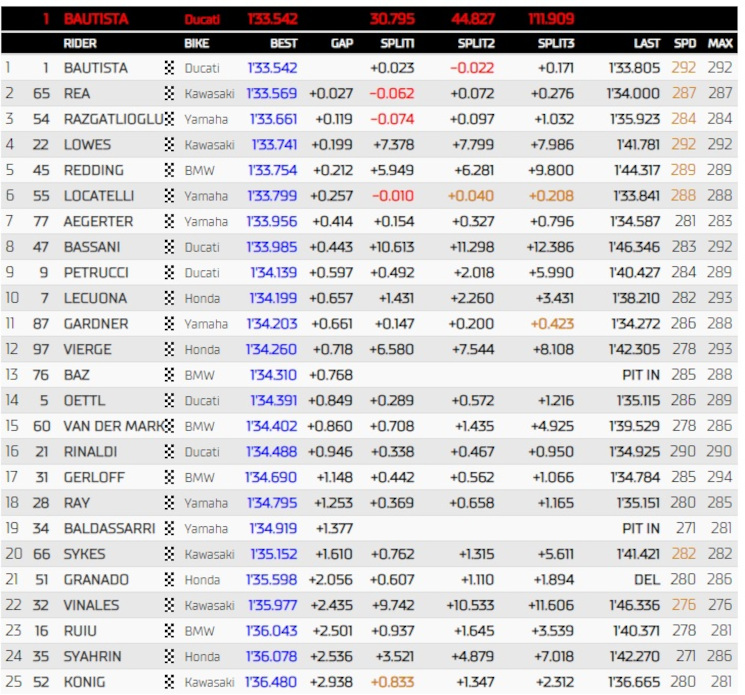Click the checkered flag icon for LOCATELLI
The height and width of the screenshot is (695, 745).
[169, 196]
